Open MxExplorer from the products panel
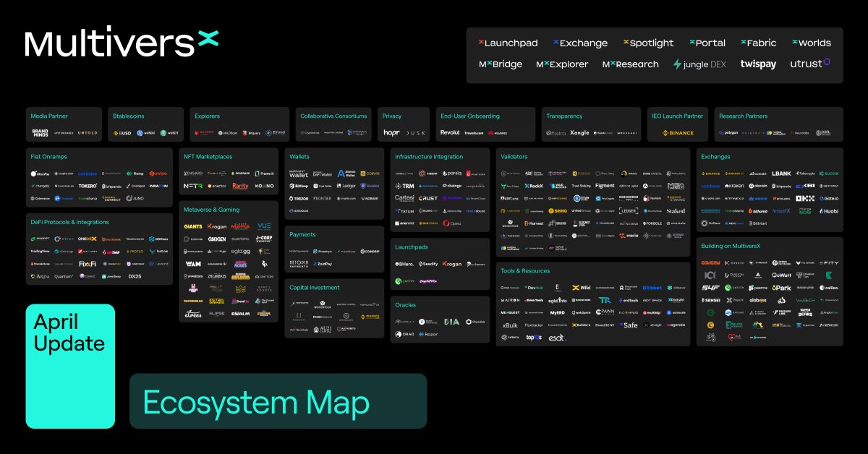The width and height of the screenshot is (868, 454). coord(562,64)
